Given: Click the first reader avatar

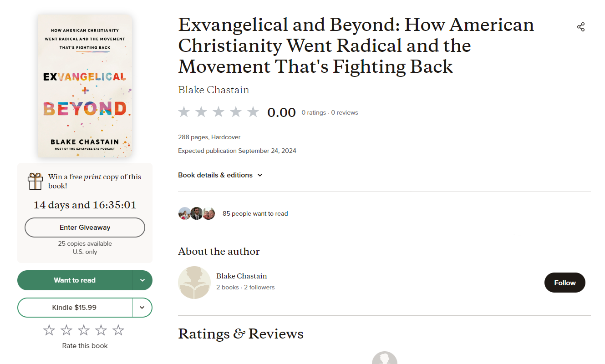Looking at the screenshot, I should click(184, 213).
